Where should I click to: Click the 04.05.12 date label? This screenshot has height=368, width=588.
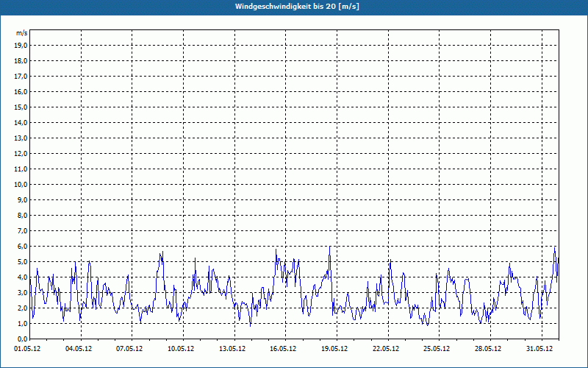coord(79,348)
